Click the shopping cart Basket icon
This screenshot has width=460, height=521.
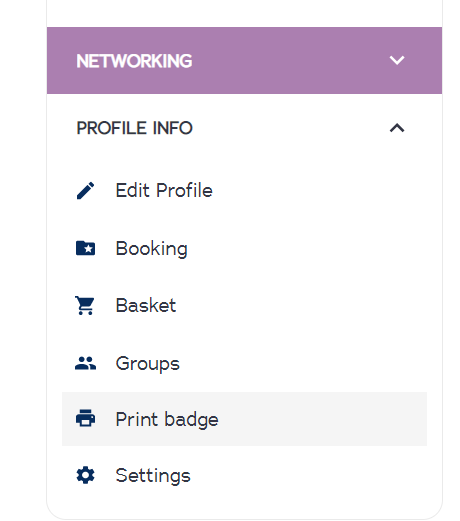click(x=85, y=305)
